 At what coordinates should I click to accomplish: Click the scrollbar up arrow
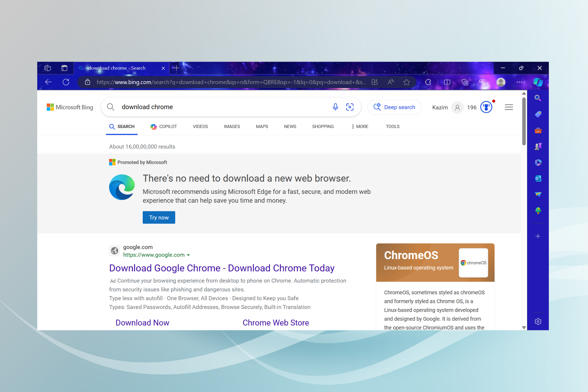pos(524,93)
